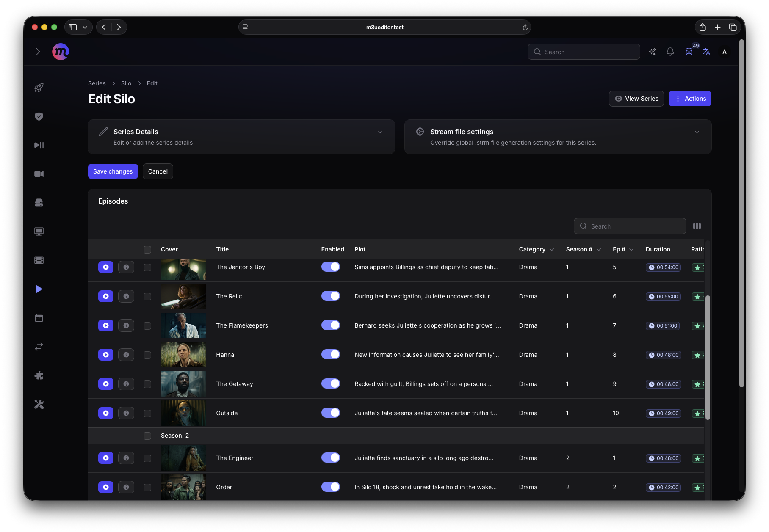Click Save changes button
769x532 pixels.
click(x=113, y=171)
